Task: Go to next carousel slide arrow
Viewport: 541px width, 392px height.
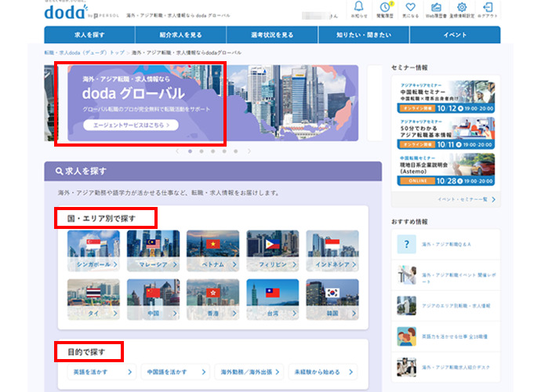Action: click(x=249, y=151)
